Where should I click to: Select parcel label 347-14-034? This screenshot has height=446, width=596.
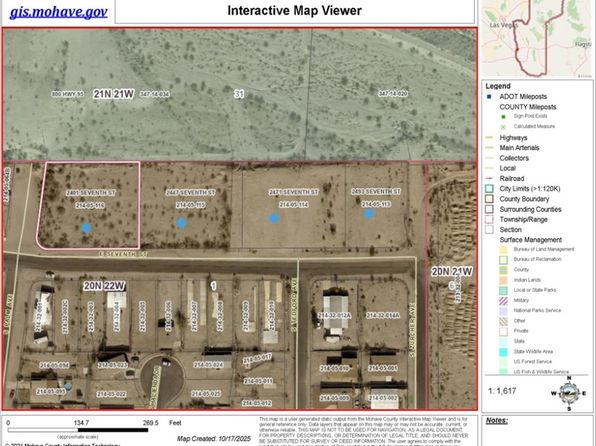point(155,94)
